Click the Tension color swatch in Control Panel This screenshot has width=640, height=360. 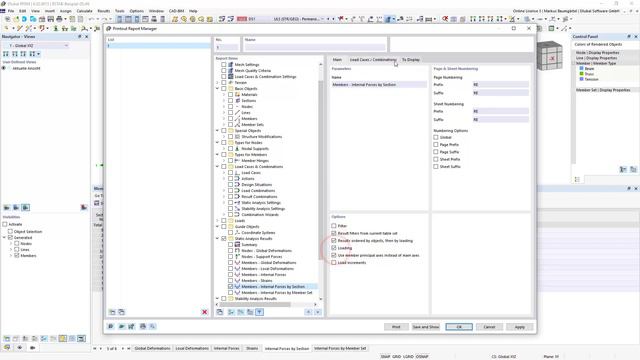click(x=582, y=79)
